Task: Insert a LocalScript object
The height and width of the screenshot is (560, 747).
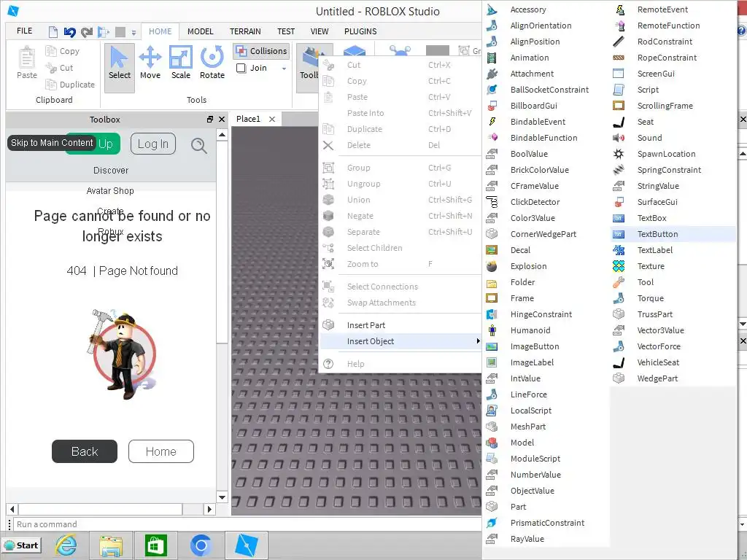Action: coord(546,411)
